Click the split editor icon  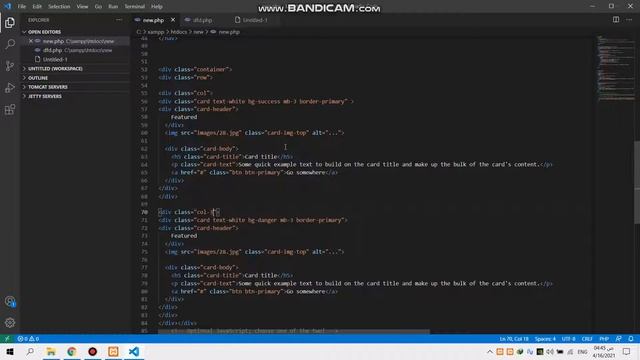tap(616, 20)
